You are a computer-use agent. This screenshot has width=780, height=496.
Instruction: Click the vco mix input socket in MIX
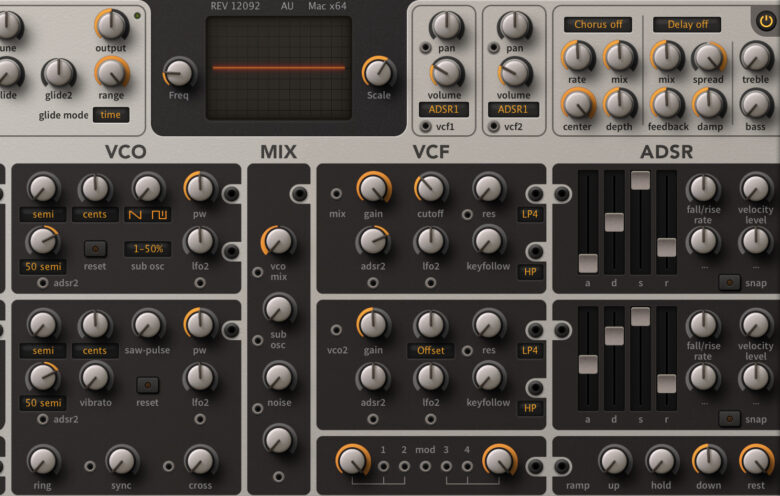coord(258,272)
